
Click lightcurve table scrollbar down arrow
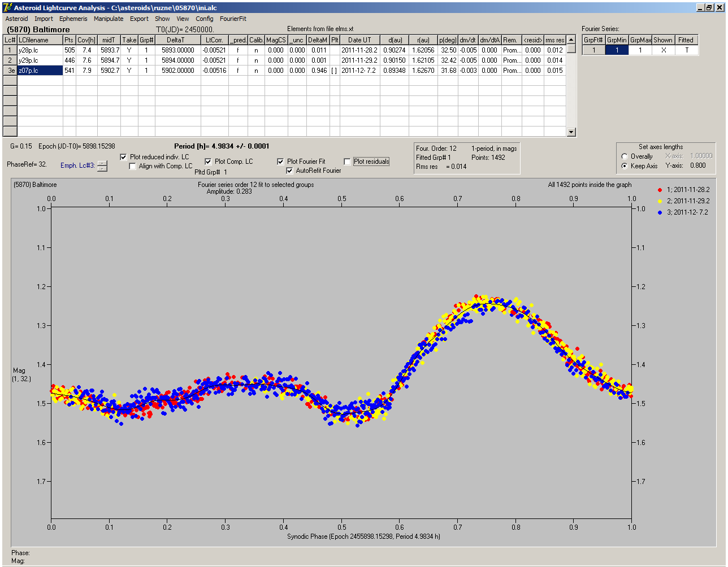point(571,132)
